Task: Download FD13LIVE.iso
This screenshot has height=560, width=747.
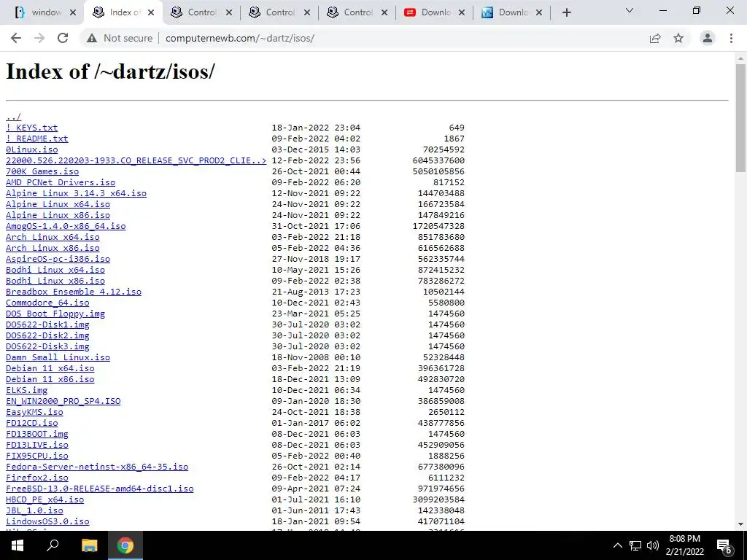Action: [x=36, y=446]
